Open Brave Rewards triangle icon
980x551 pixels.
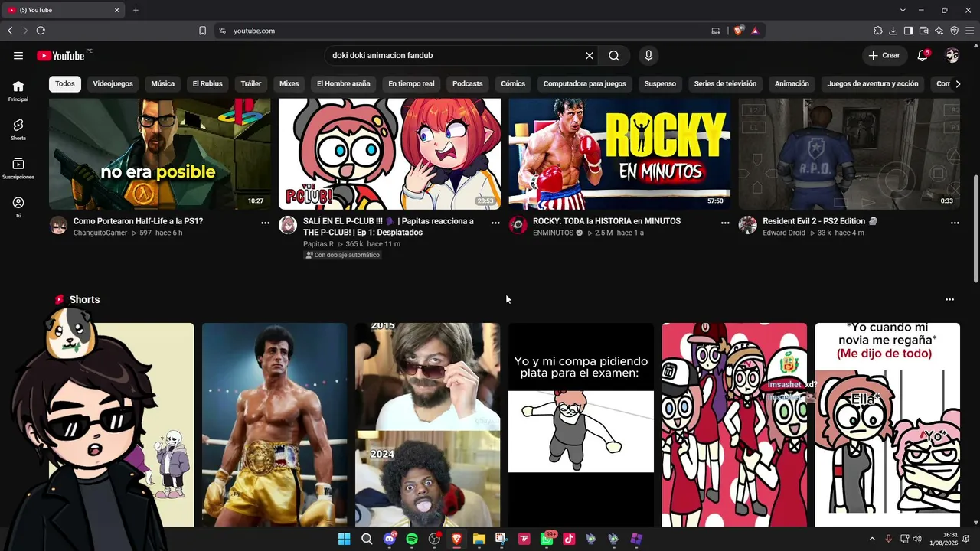[x=755, y=31]
